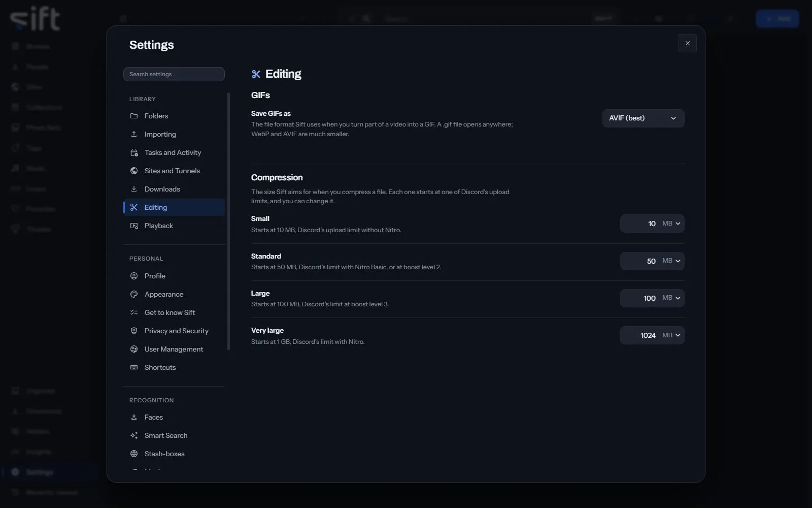The width and height of the screenshot is (812, 508).
Task: Click the "Very large" setting label
Action: (267, 330)
